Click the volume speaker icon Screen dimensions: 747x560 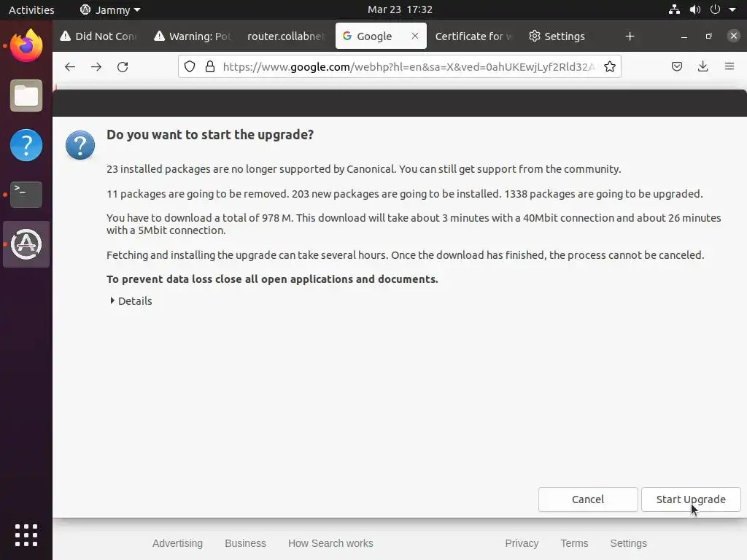[x=695, y=9]
